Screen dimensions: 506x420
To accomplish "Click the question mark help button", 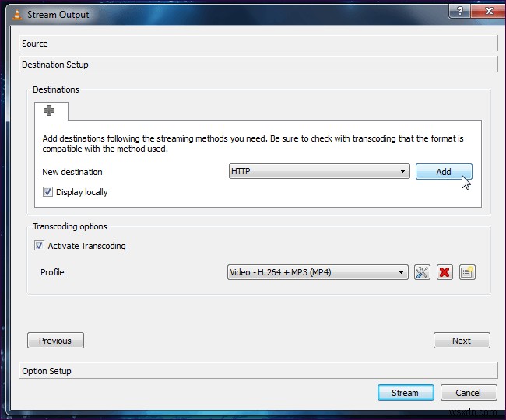I will [459, 11].
